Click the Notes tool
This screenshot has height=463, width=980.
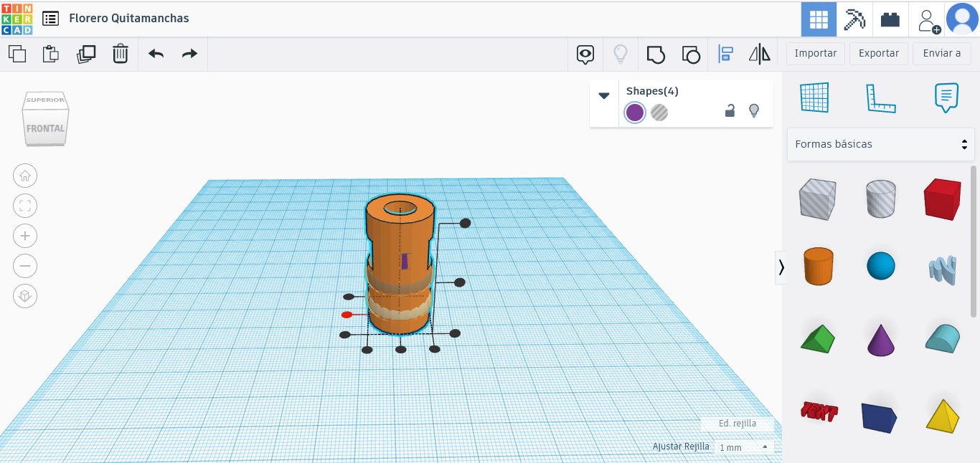coord(946,97)
